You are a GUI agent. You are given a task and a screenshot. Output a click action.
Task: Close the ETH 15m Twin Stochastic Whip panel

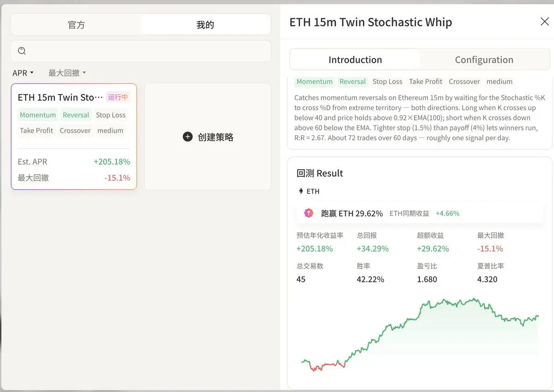pos(545,22)
